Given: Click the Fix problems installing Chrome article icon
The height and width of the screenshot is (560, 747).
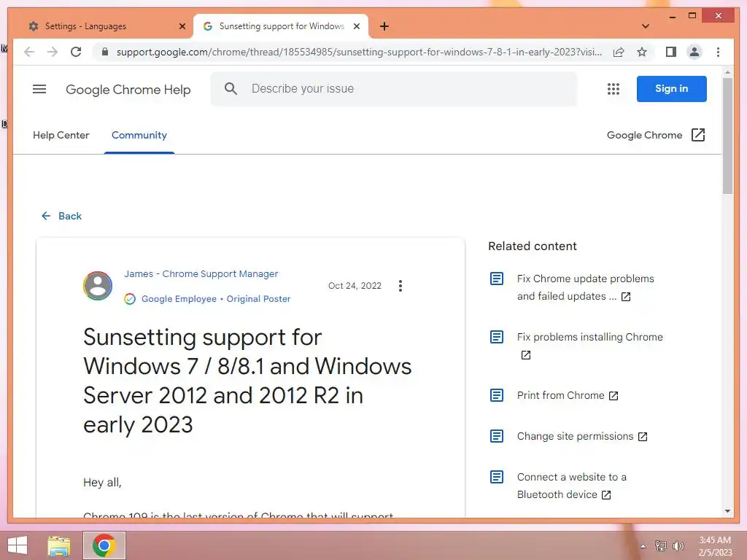Looking at the screenshot, I should (x=496, y=337).
